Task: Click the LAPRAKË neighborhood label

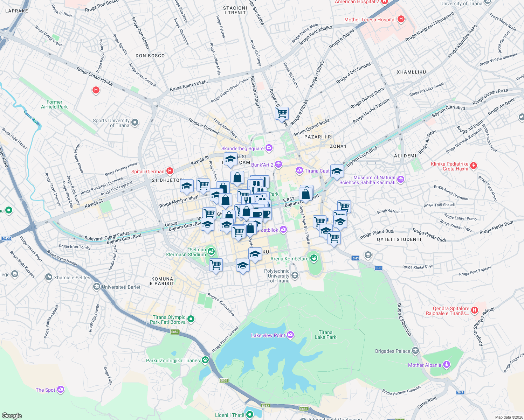Action: click(x=16, y=11)
